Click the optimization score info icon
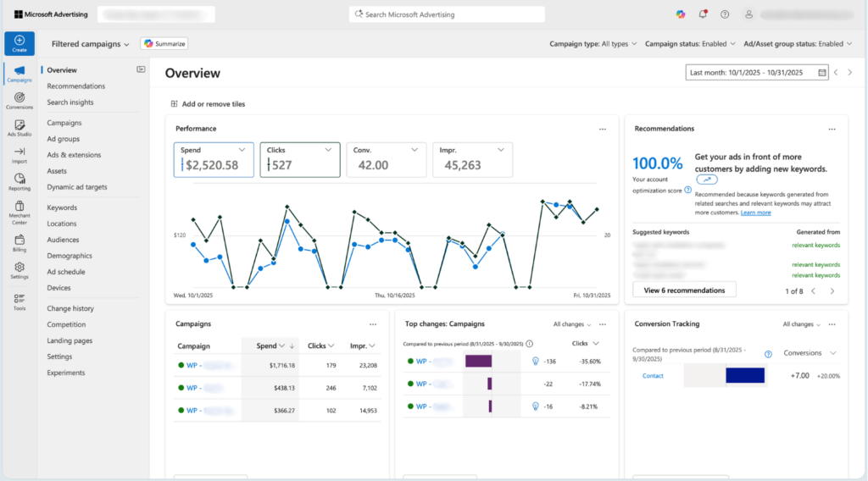This screenshot has height=481, width=868. click(x=687, y=190)
